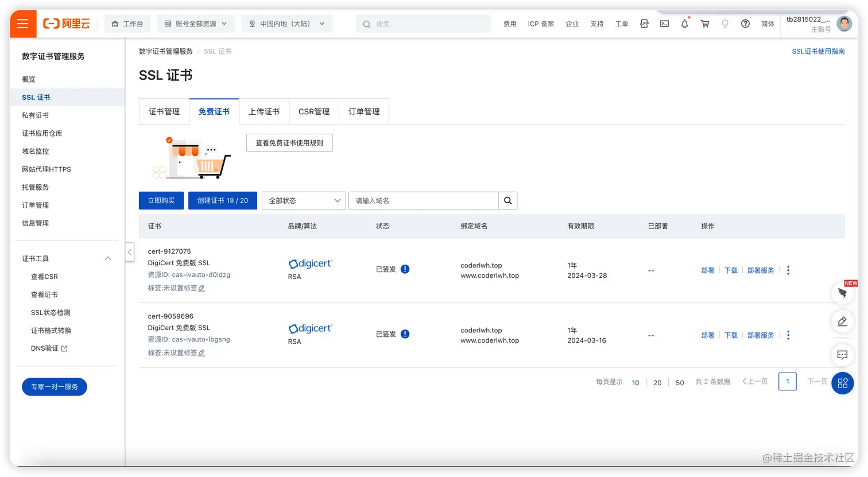Screen dimensions: 868x477
Task: Open the Cloud Shell terminal icon
Action: 664,24
